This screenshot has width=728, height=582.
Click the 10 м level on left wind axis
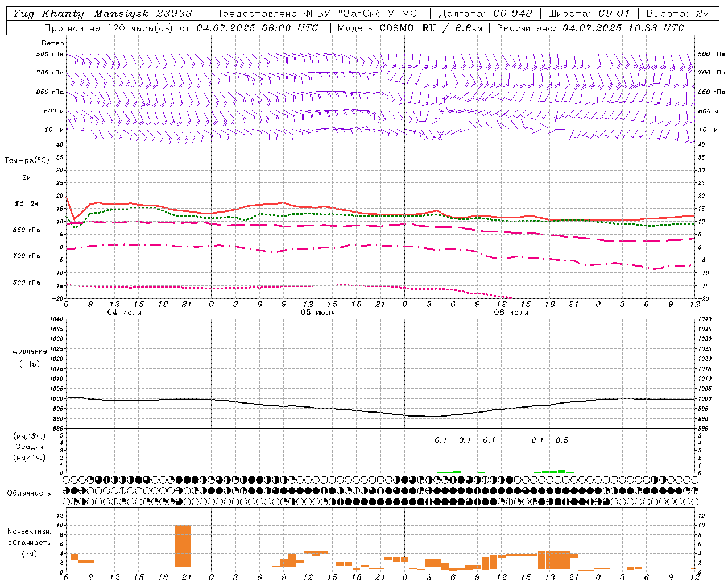(55, 130)
